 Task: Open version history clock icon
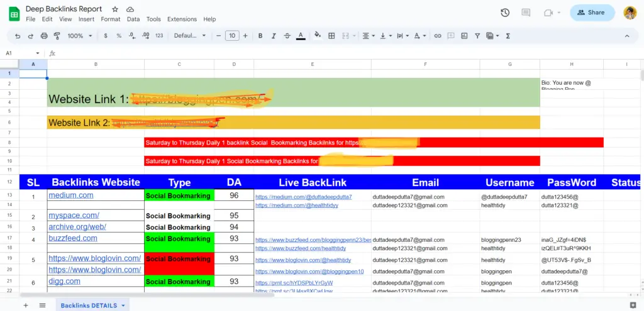coord(505,13)
